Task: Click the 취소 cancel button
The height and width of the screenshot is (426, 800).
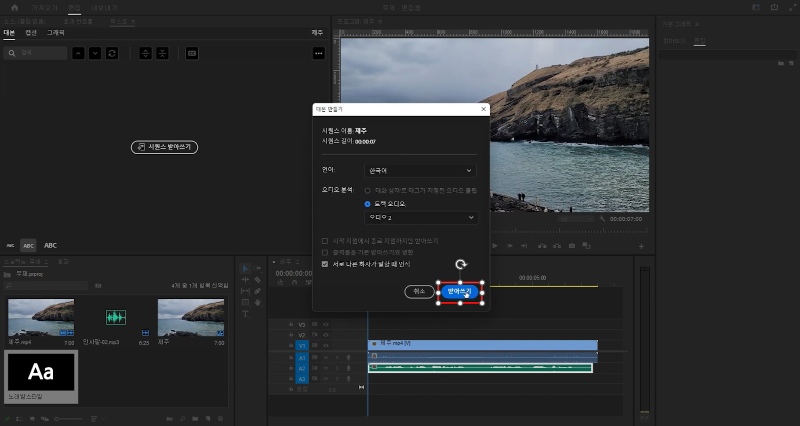Action: click(x=419, y=291)
